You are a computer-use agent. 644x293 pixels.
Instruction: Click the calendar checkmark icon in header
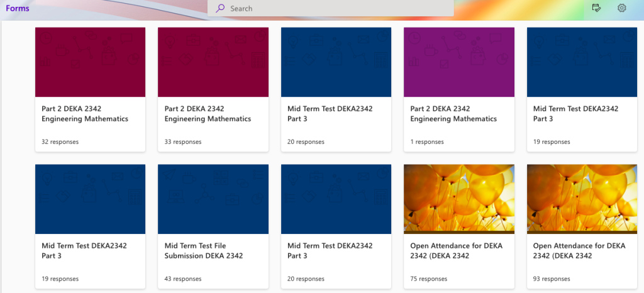[597, 8]
